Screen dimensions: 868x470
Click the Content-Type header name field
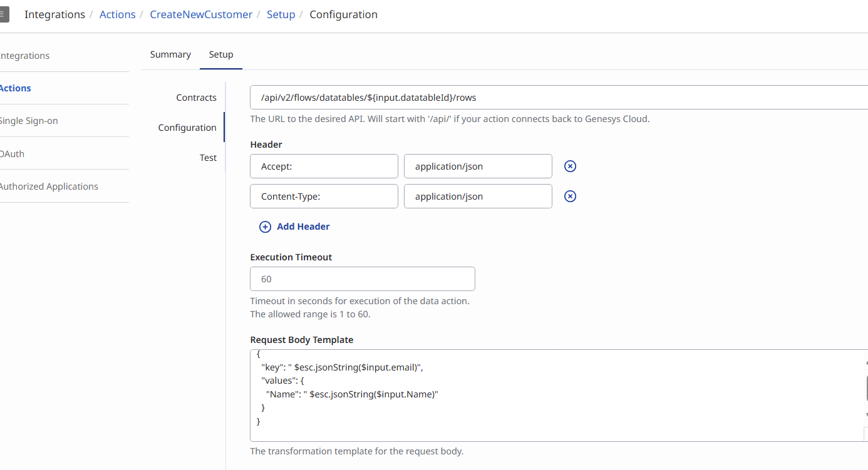[x=323, y=197]
